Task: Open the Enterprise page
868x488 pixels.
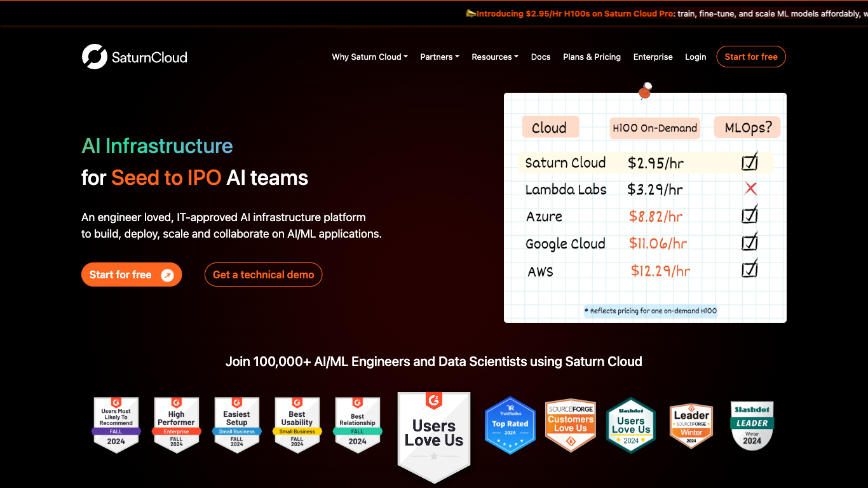Action: click(653, 57)
